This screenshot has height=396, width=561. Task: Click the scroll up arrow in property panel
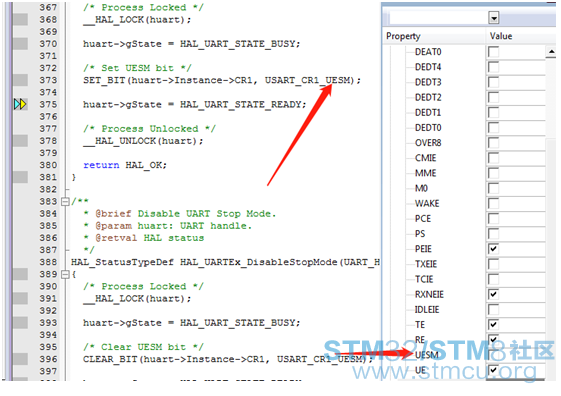point(551,52)
